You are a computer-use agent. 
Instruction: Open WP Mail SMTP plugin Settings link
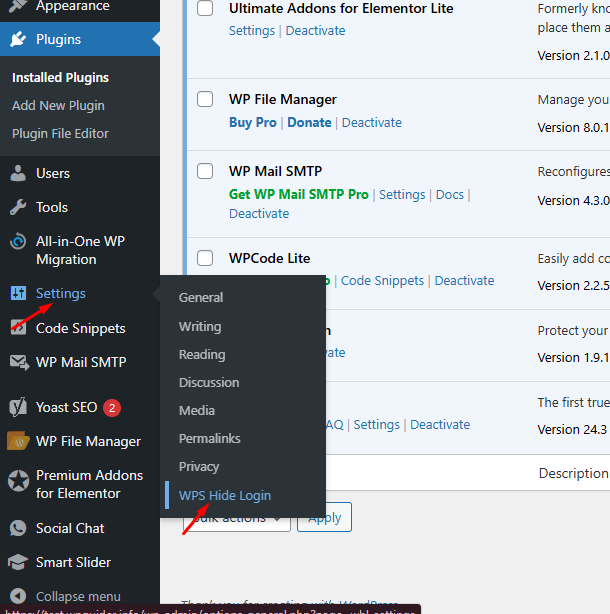coord(402,195)
